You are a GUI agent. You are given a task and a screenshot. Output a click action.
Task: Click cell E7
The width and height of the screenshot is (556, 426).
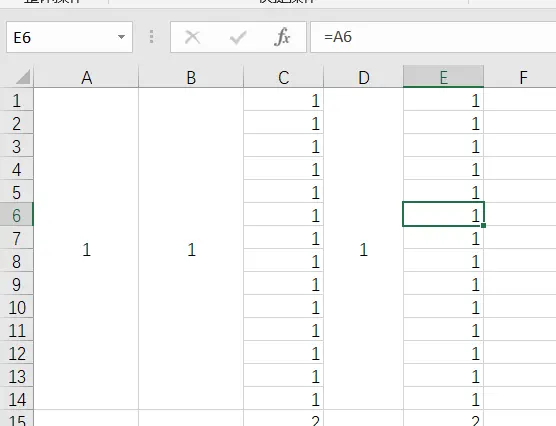click(444, 238)
